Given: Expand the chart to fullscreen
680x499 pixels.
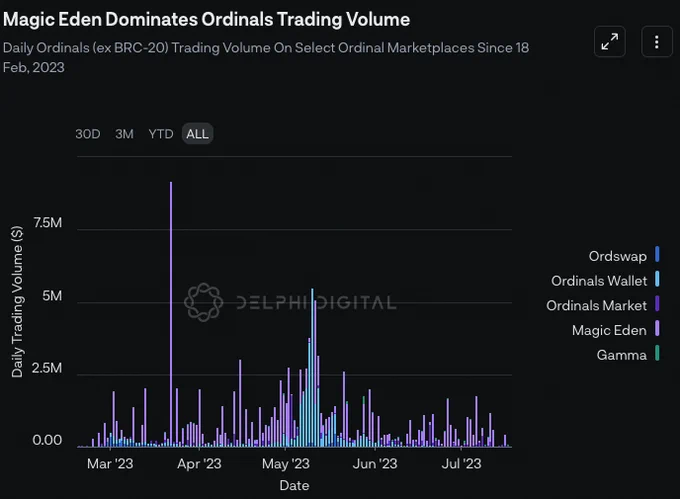Looking at the screenshot, I should [610, 41].
